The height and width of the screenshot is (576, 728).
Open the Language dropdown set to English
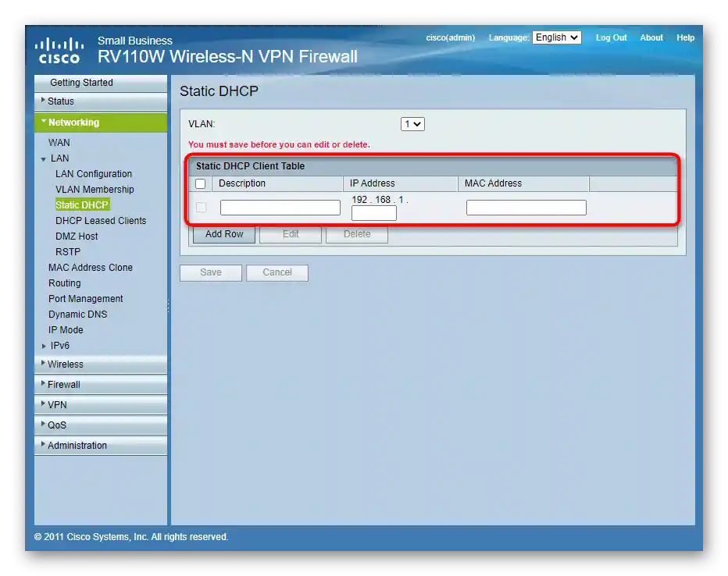[557, 37]
